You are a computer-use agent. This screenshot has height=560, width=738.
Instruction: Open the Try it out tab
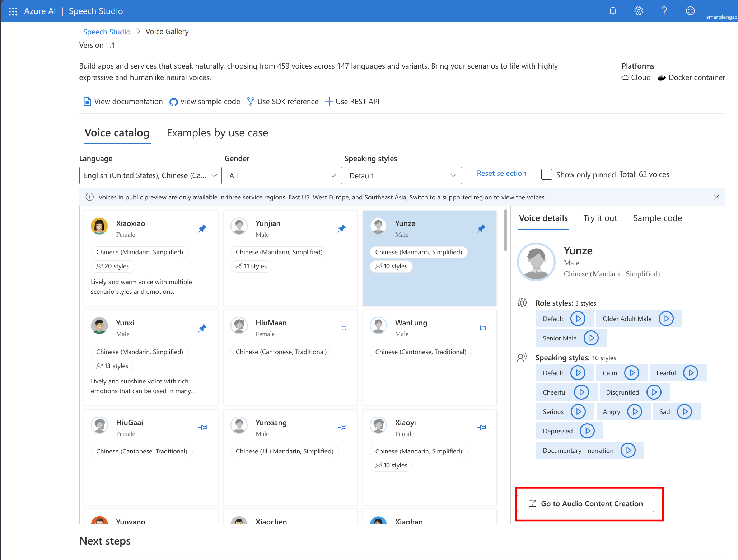pyautogui.click(x=600, y=218)
